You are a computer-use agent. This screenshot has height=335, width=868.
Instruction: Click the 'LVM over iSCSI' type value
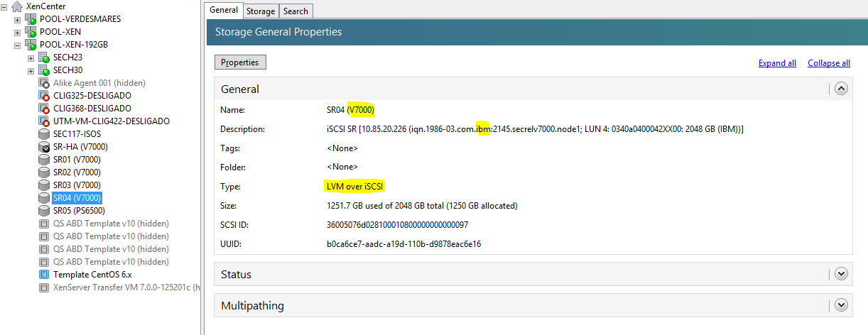pyautogui.click(x=354, y=187)
